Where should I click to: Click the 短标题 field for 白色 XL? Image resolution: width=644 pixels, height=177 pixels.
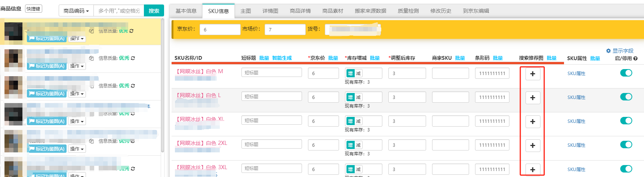click(x=271, y=120)
